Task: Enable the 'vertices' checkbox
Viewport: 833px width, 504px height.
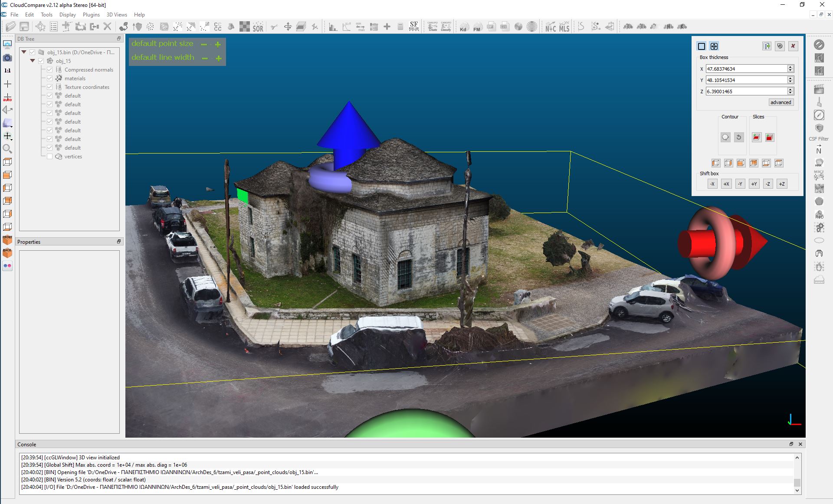Action: (49, 157)
